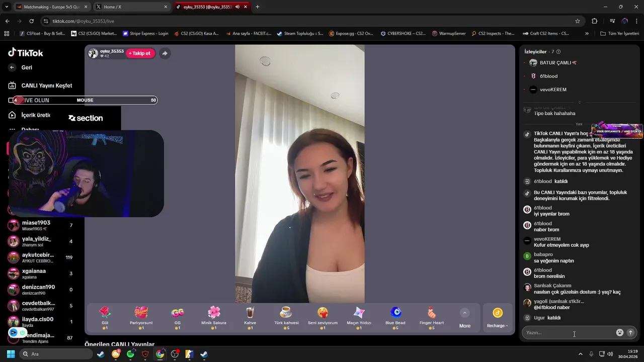Open CYBERSHOKE bookmark
Viewport: 644px width, 362px height.
tap(404, 34)
